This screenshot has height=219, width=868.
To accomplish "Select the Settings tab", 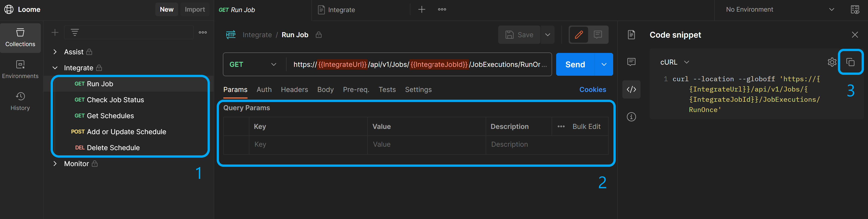I will [418, 90].
